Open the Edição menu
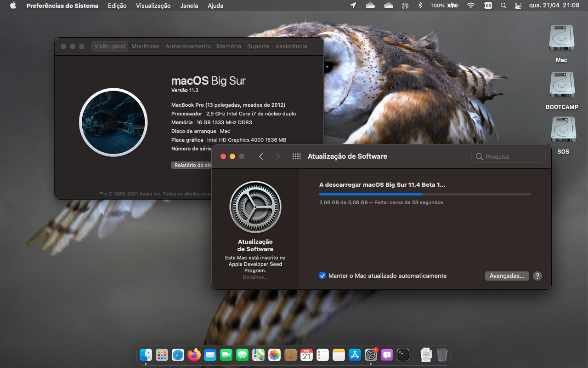The image size is (588, 368). [x=117, y=6]
